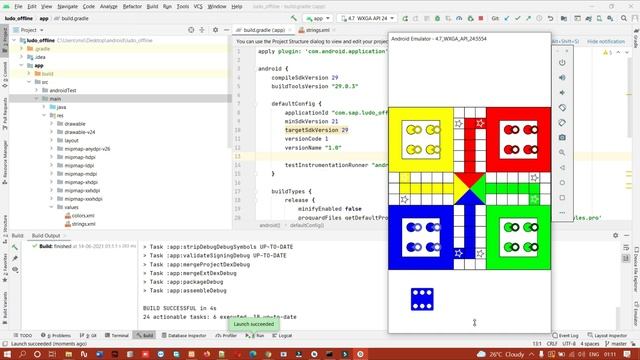The width and height of the screenshot is (640, 360).
Task: Collapse the values folder
Action: click(x=52, y=207)
